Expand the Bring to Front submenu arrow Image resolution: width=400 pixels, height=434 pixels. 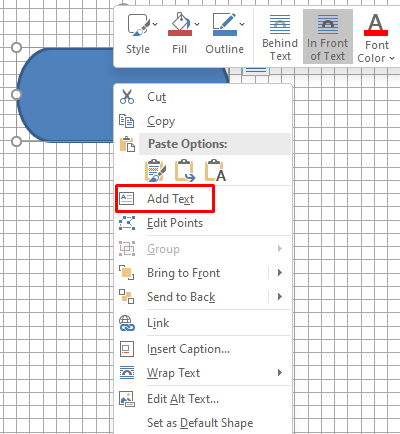click(280, 273)
